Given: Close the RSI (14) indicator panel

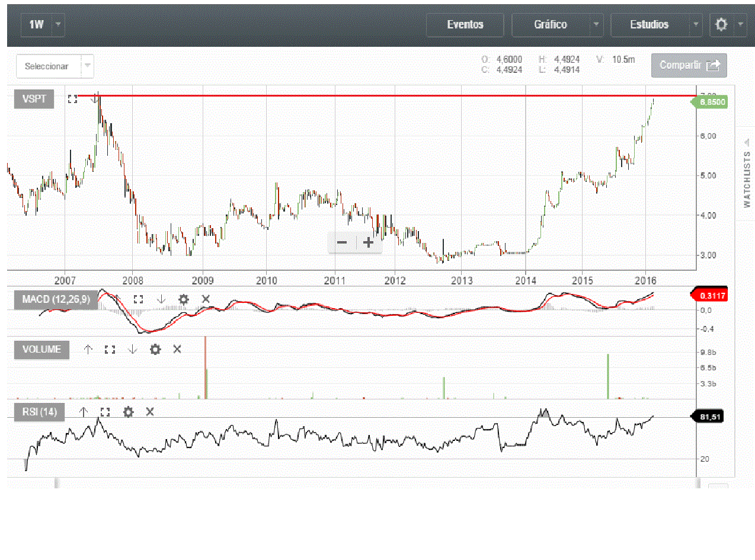Looking at the screenshot, I should coord(150,412).
